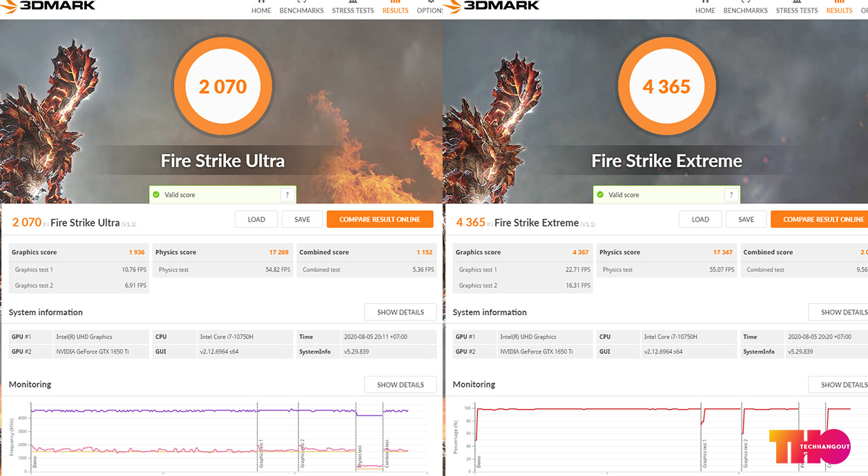Click the Ultra monitoring frequency chart
868x476 pixels.
click(x=220, y=437)
